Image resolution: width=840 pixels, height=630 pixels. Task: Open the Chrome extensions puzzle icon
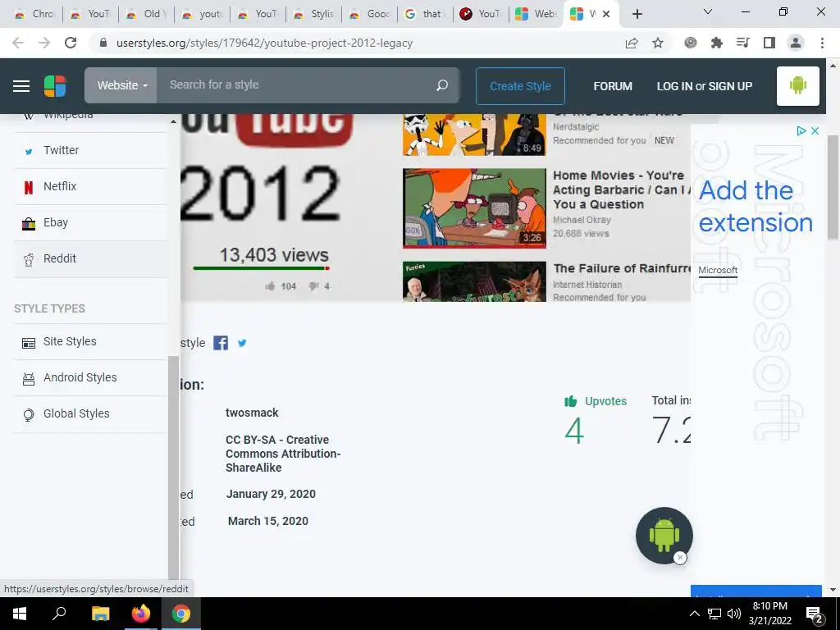717,43
